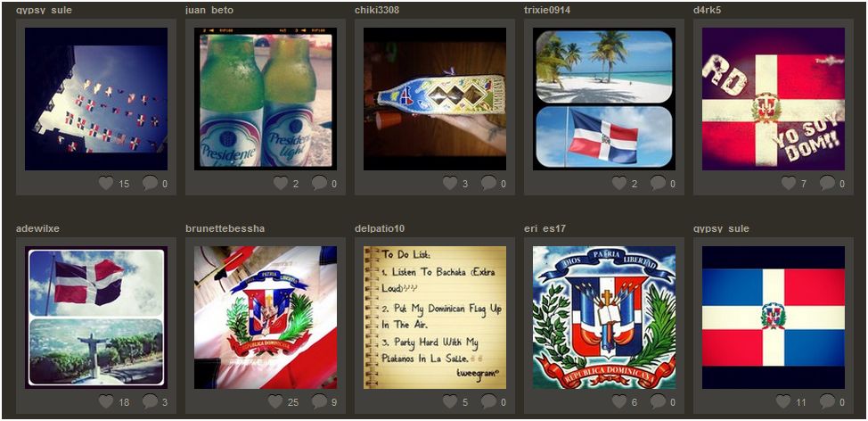Screen dimensions: 868x421
Task: Open the Presidente Light bottles photo
Action: click(x=266, y=99)
